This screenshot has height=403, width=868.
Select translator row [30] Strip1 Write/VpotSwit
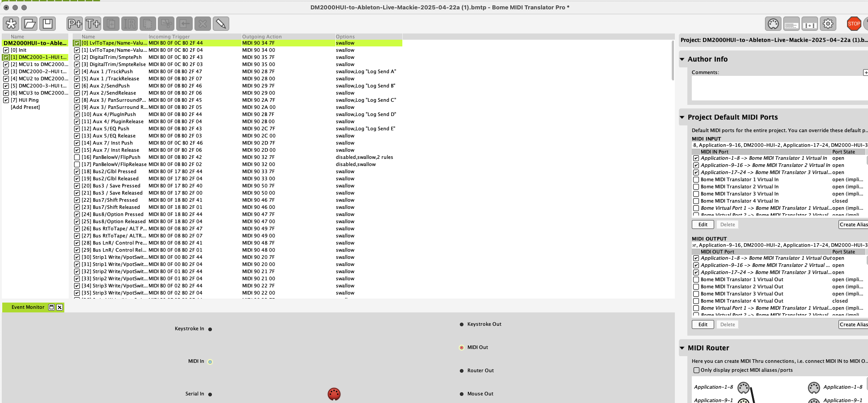coord(237,258)
